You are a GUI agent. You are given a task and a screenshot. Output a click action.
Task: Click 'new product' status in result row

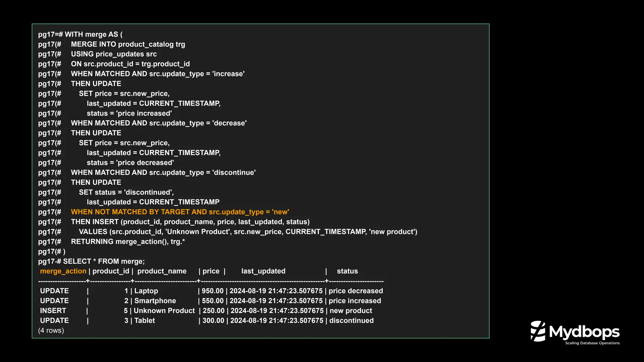(x=351, y=311)
